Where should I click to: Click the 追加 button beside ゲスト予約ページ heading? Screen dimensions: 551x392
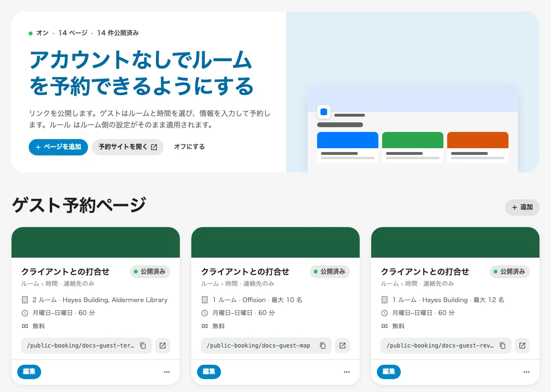pyautogui.click(x=522, y=207)
